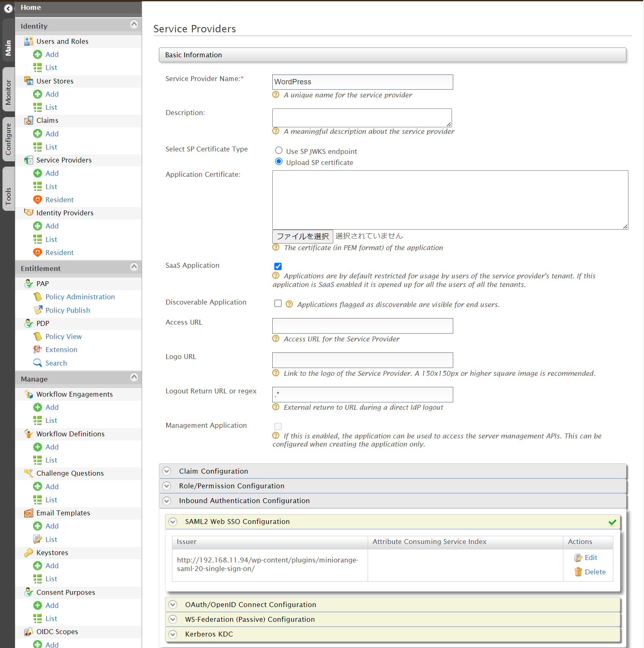Image resolution: width=644 pixels, height=648 pixels.
Task: Click help icon beside service provider name hint
Action: click(x=276, y=95)
